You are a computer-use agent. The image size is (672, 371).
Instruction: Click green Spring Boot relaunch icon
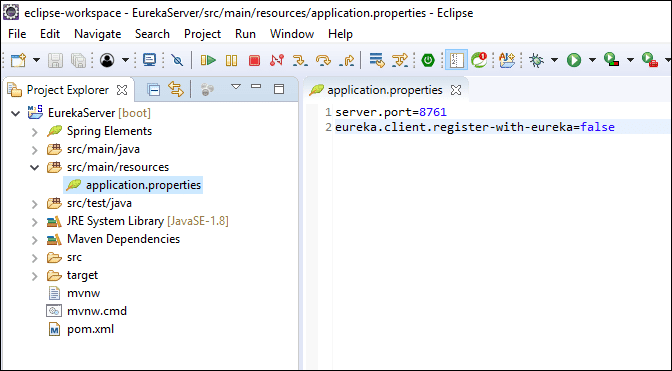coord(428,60)
